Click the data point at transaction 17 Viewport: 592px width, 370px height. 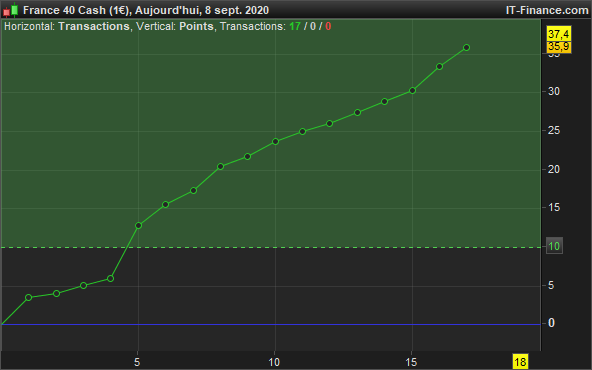click(x=466, y=48)
